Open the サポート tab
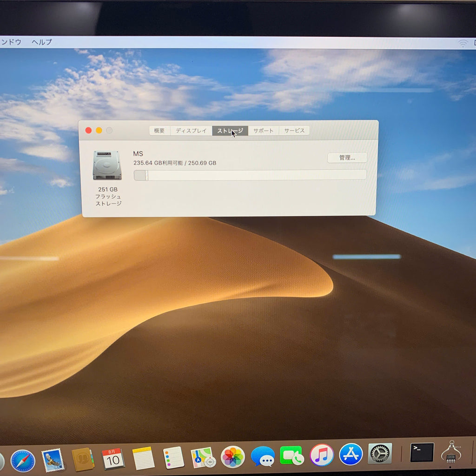476x476 pixels. (263, 131)
